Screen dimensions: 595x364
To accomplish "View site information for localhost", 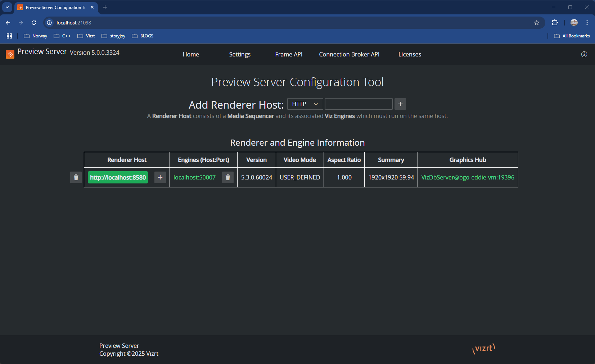I will (x=49, y=23).
